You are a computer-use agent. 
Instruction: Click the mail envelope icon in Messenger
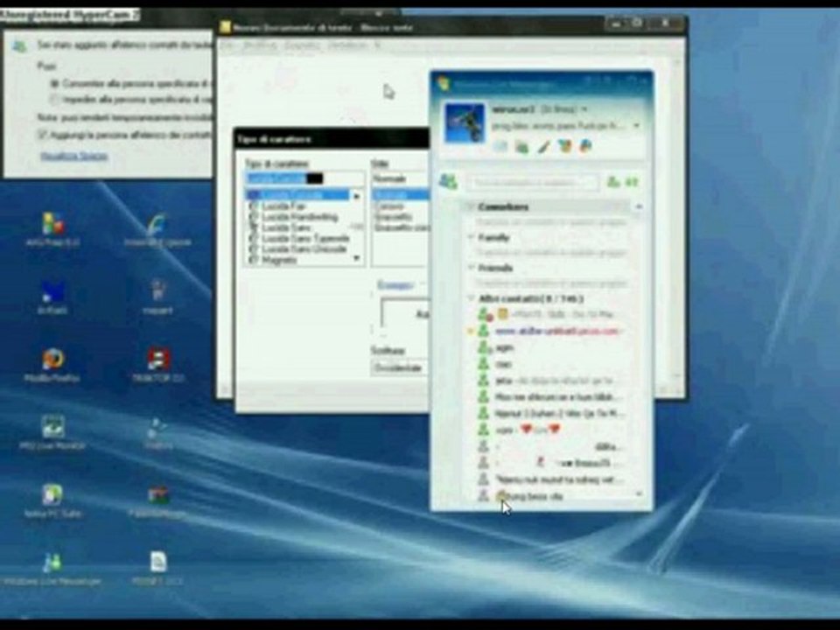tap(500, 146)
